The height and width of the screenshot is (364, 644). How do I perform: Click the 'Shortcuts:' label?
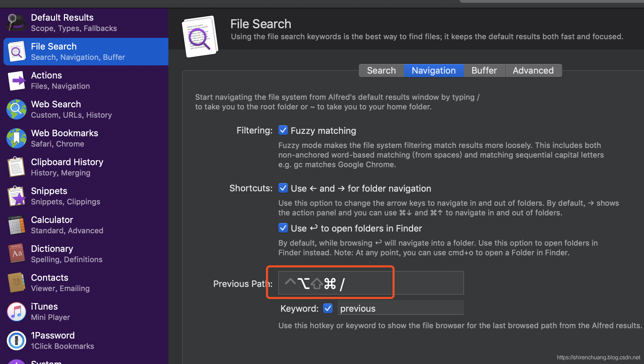[x=251, y=188]
